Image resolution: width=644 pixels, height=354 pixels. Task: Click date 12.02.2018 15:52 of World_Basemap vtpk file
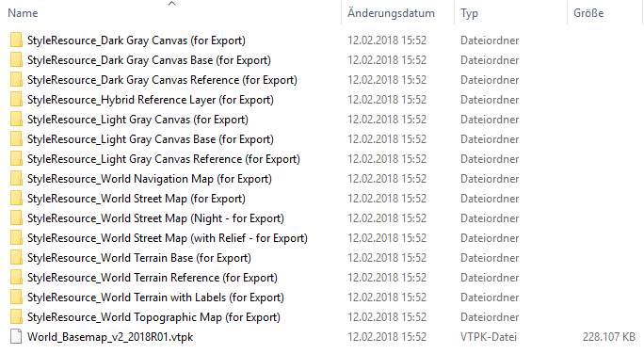click(x=387, y=337)
